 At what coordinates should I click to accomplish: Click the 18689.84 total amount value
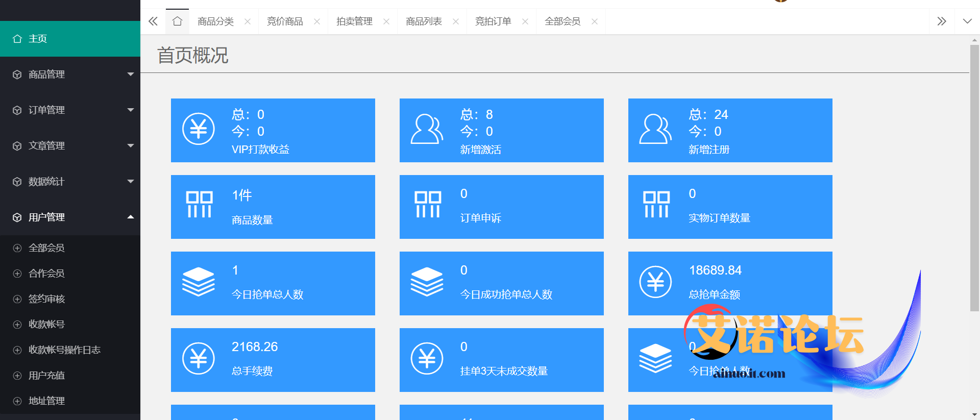716,270
